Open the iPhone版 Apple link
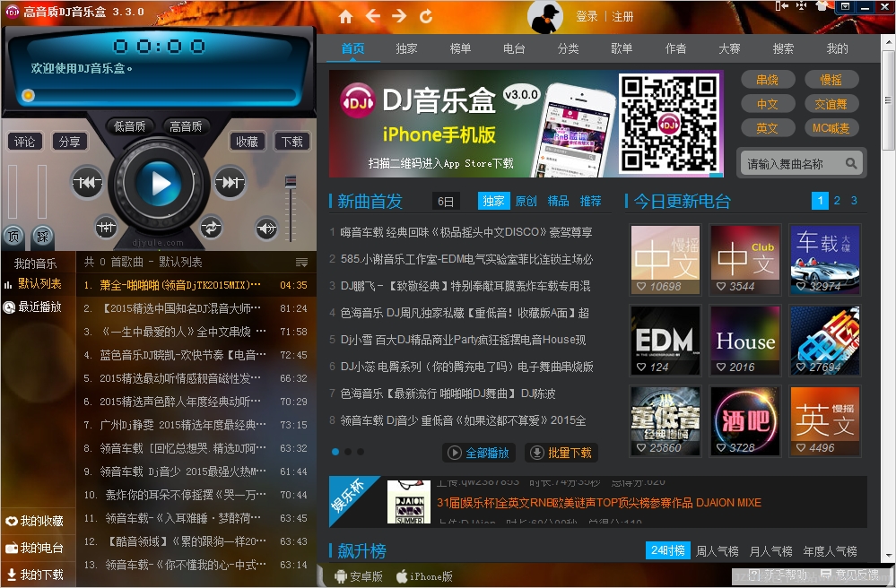This screenshot has width=896, height=588. pyautogui.click(x=424, y=576)
